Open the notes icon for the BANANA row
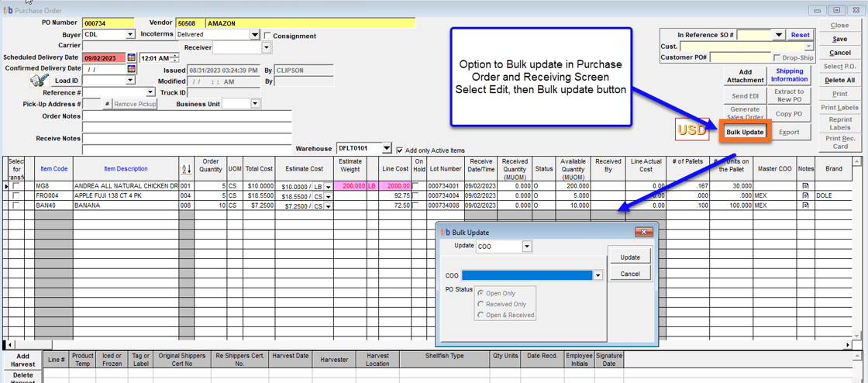The height and width of the screenshot is (383, 868). pos(805,205)
